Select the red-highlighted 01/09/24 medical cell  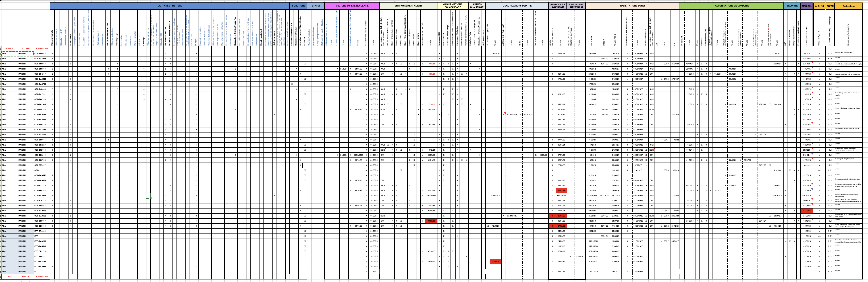(807, 211)
